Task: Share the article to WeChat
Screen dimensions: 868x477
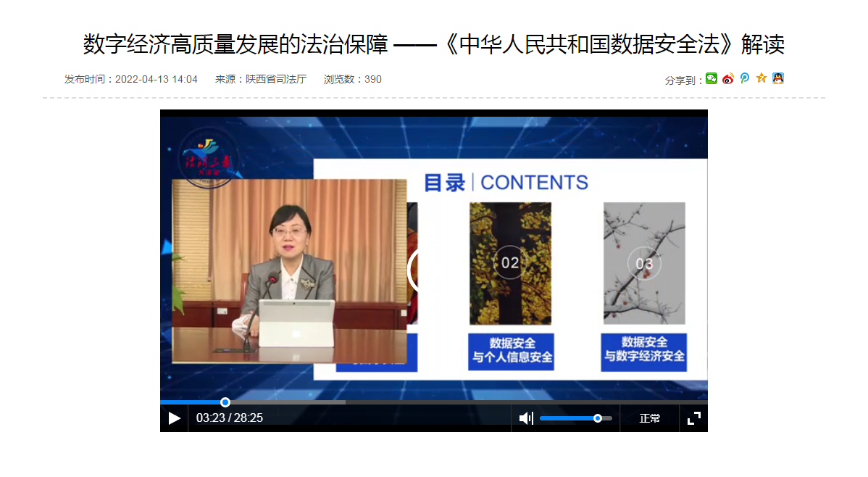Action: 711,79
